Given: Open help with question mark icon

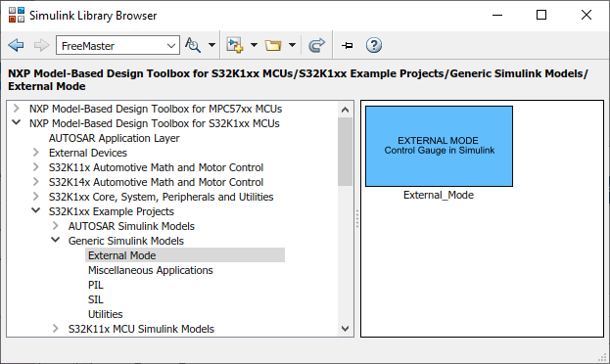Looking at the screenshot, I should pos(373,45).
